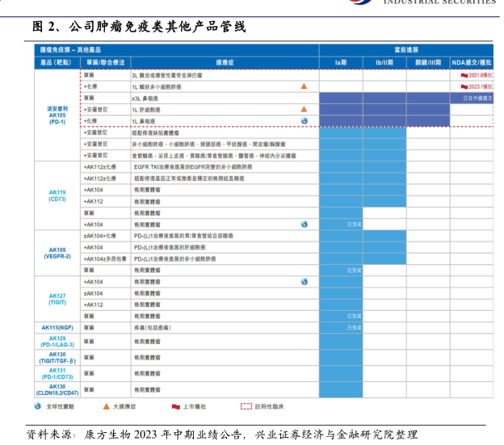504x445 pixels.
Task: Click the globe icon in the 1L 鼻咽癌 row
Action: 304,120
